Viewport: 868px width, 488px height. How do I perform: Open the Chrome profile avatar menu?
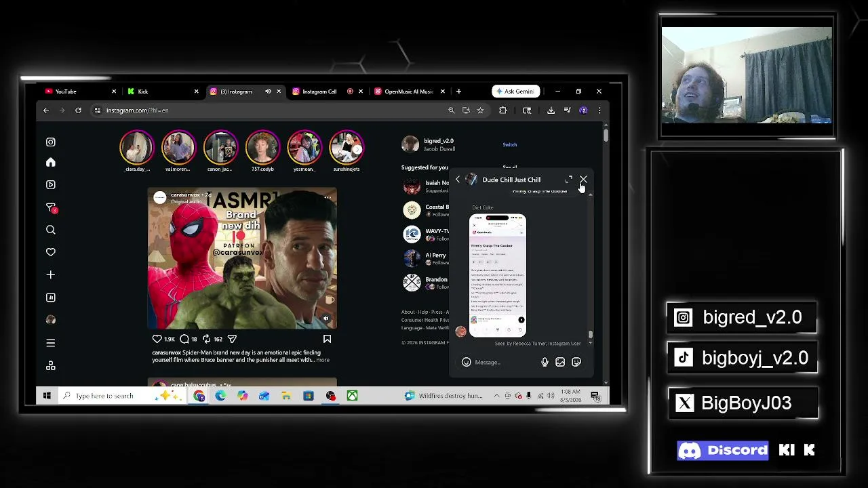(583, 110)
